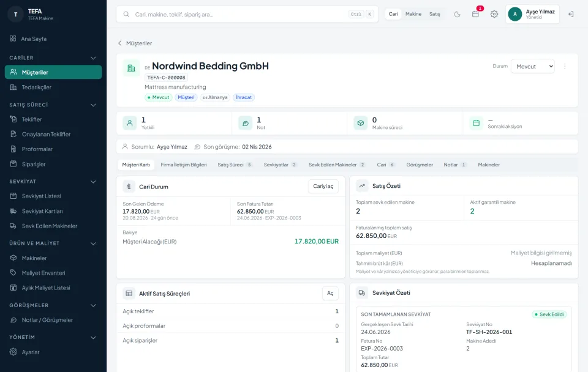The width and height of the screenshot is (588, 372).
Task: Open Sevk Edilen Makineler in sidebar
Action: click(x=53, y=226)
